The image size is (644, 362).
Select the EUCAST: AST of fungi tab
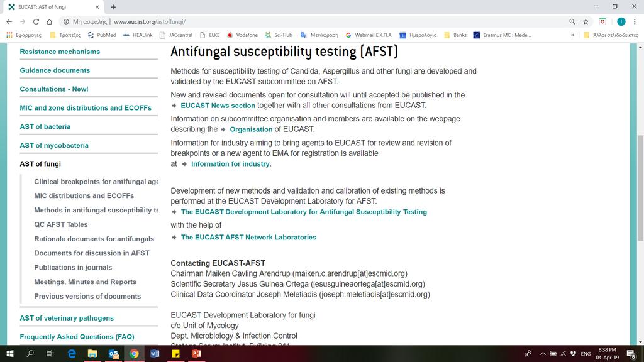53,7
